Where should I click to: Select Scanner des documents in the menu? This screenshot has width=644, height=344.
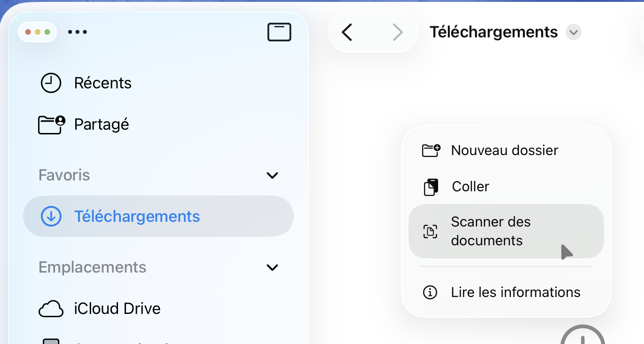491,231
